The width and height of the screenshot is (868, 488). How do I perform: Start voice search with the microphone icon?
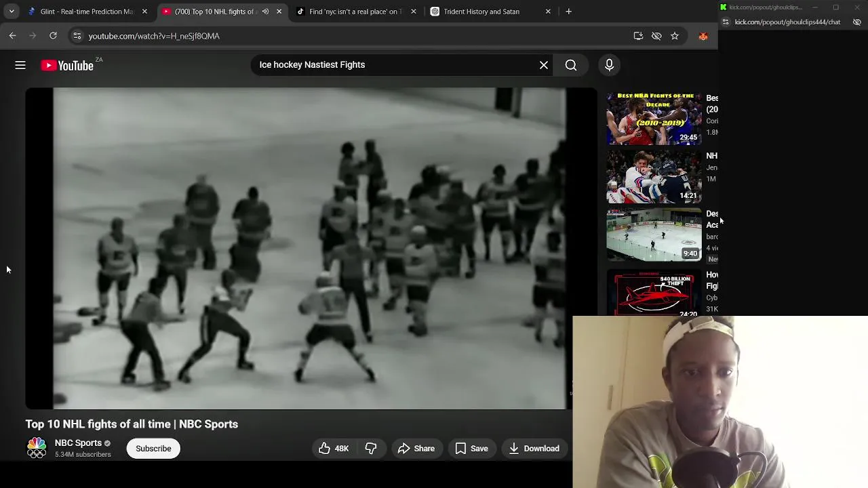point(609,65)
